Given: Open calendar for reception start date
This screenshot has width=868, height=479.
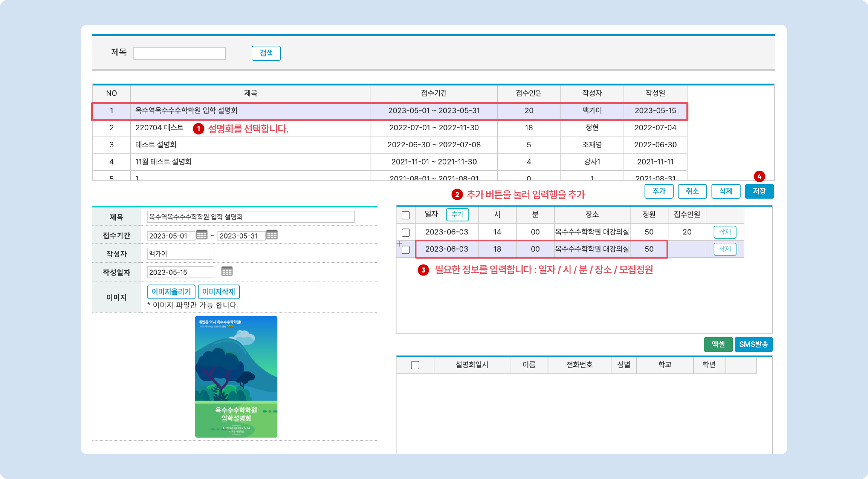Looking at the screenshot, I should (202, 235).
